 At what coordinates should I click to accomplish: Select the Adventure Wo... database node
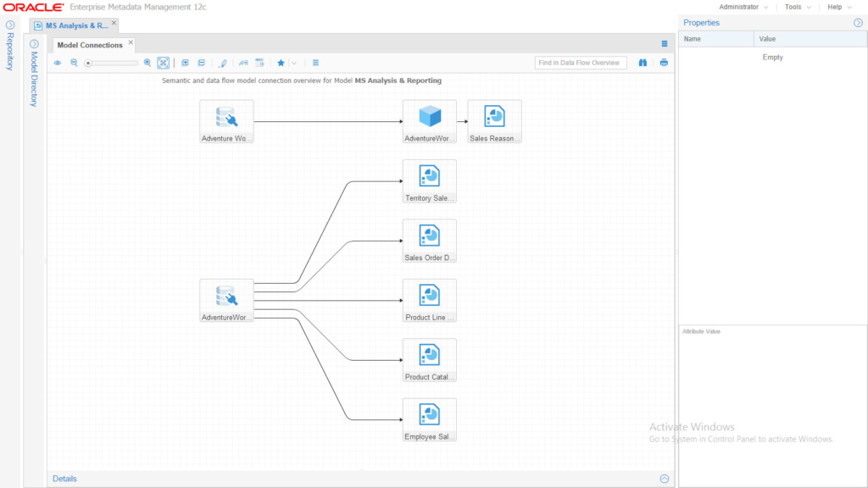(x=227, y=122)
